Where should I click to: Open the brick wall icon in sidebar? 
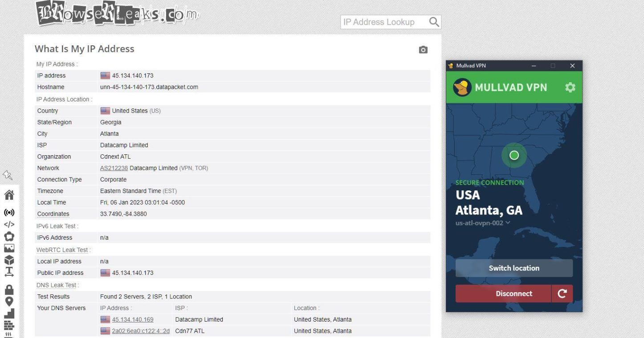tap(9, 325)
